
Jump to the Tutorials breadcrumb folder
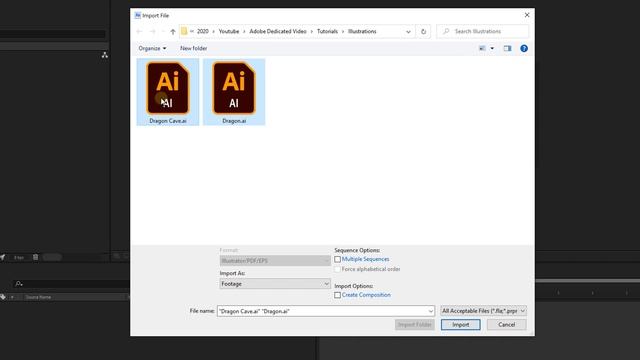tap(327, 31)
